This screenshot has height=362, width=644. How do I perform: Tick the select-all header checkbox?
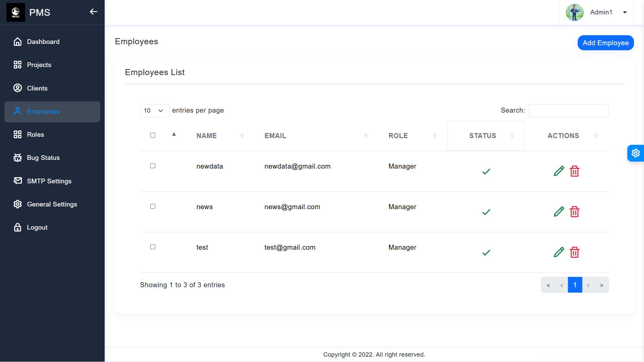[x=153, y=135]
